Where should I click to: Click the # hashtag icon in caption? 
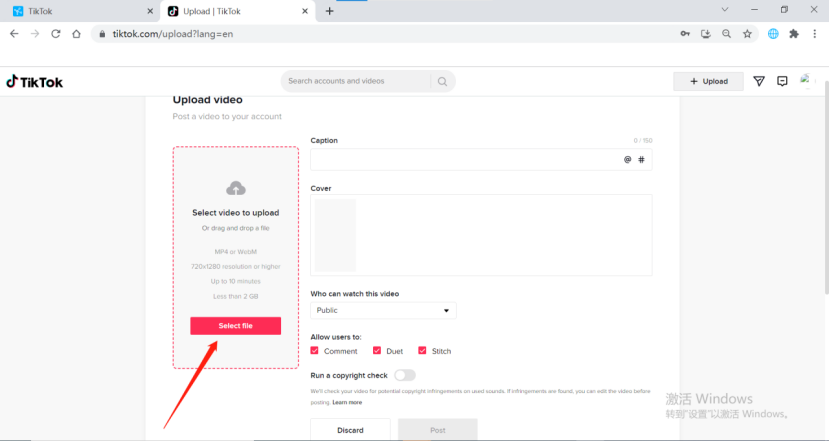pyautogui.click(x=641, y=160)
